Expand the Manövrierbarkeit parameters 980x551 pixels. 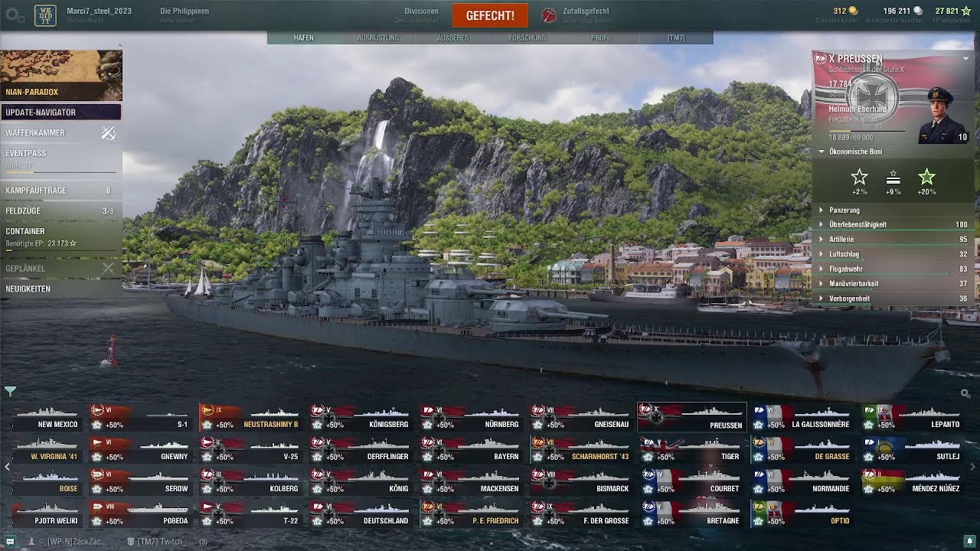point(893,283)
